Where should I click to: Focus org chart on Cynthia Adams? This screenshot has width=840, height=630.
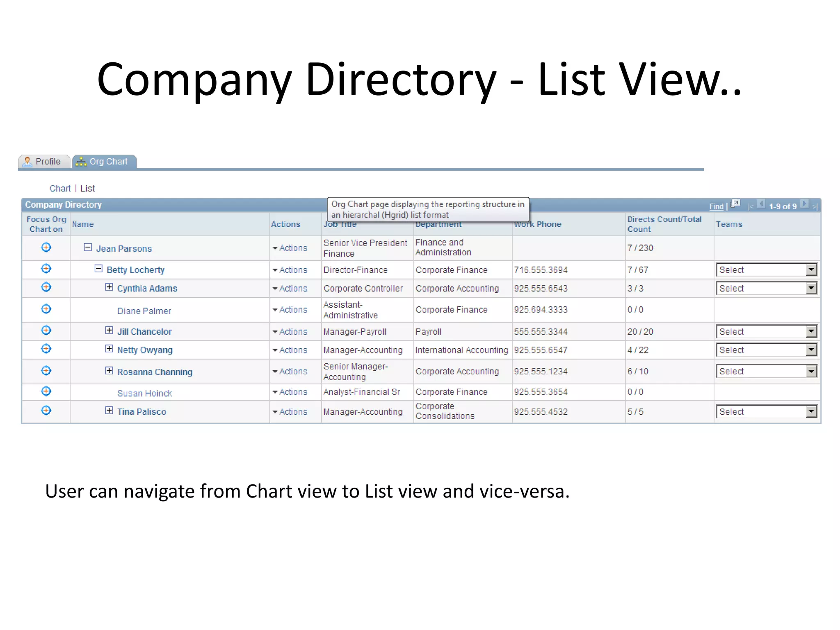coord(46,287)
